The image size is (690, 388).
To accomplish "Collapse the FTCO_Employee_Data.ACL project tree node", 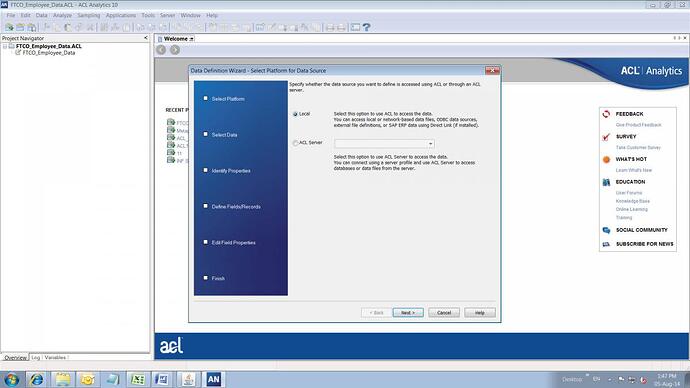I will tap(5, 46).
